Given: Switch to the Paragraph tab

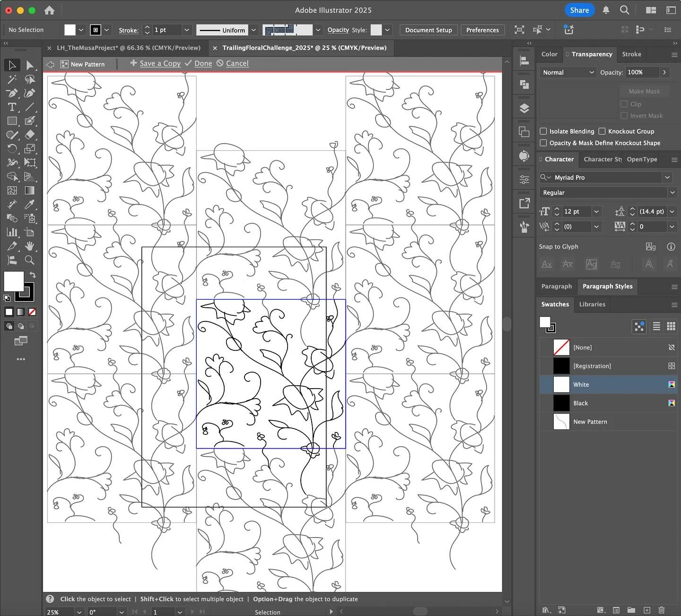Looking at the screenshot, I should tap(556, 286).
